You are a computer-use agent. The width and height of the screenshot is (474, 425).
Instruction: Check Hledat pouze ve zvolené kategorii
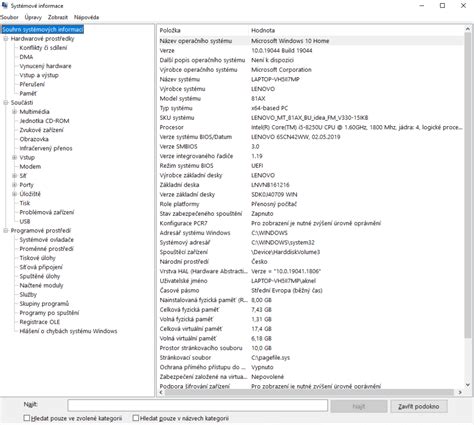(x=27, y=418)
